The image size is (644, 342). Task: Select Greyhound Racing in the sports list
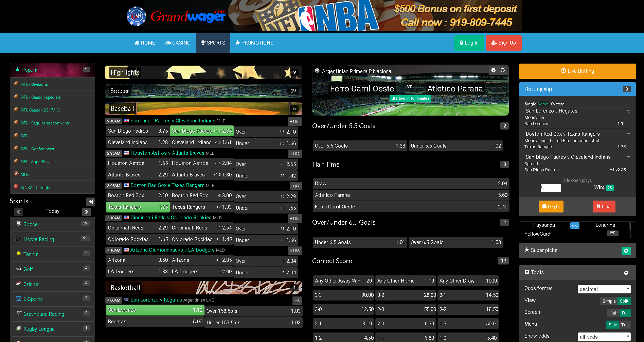tap(52, 314)
